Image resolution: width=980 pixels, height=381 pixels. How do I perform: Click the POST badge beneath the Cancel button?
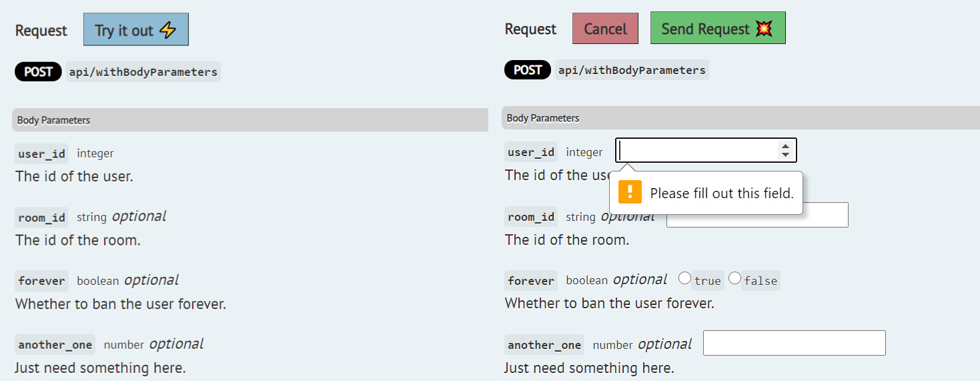click(x=528, y=70)
